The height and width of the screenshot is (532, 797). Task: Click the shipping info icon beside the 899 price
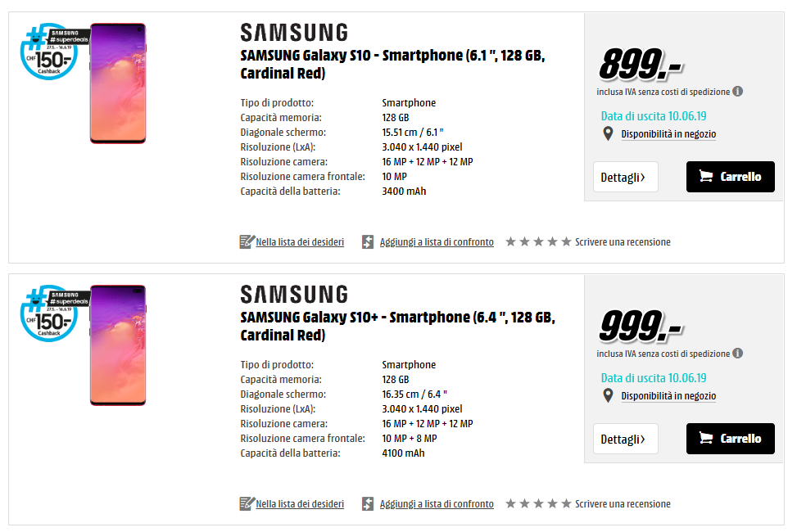click(737, 92)
